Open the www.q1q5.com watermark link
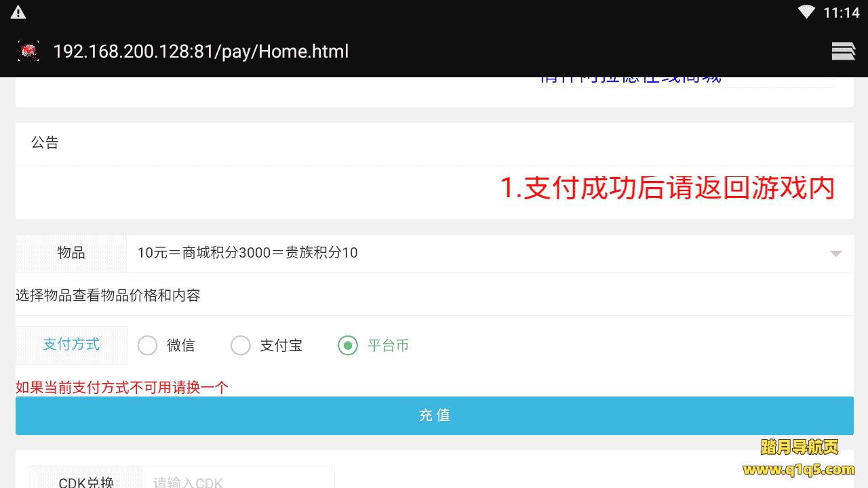Viewport: 868px width, 488px height. (x=799, y=470)
